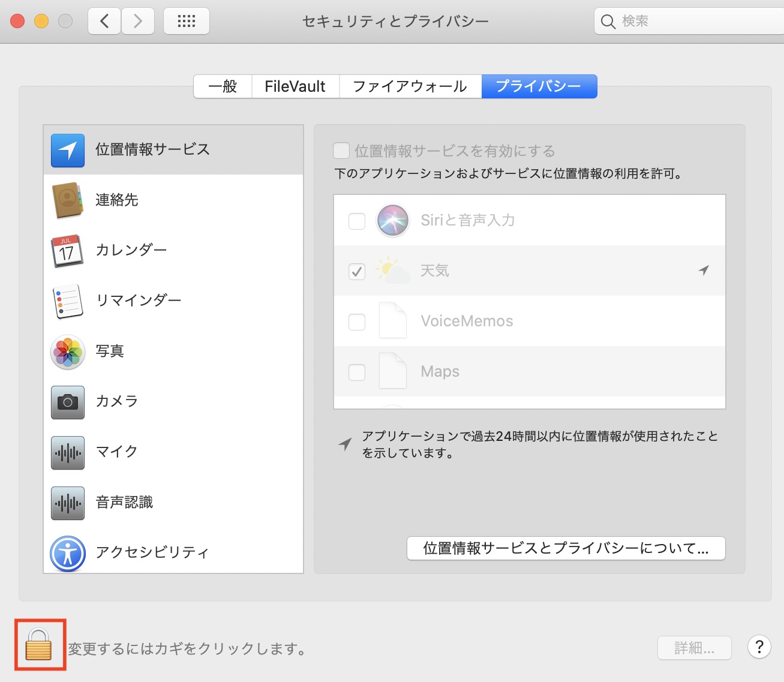Select the マイク waveform icon

(x=68, y=452)
